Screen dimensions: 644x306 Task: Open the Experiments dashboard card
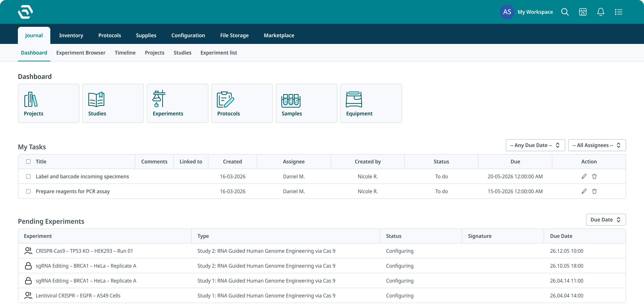[178, 103]
